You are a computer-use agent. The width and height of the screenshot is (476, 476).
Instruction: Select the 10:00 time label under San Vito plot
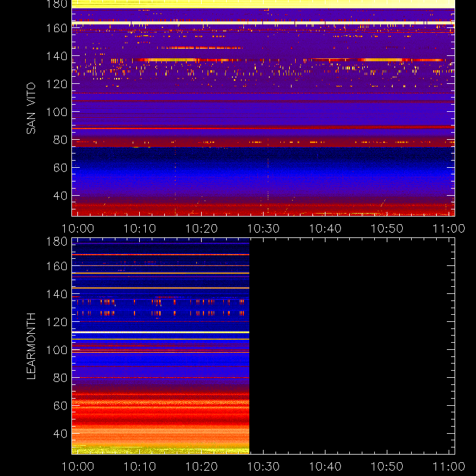pos(78,228)
